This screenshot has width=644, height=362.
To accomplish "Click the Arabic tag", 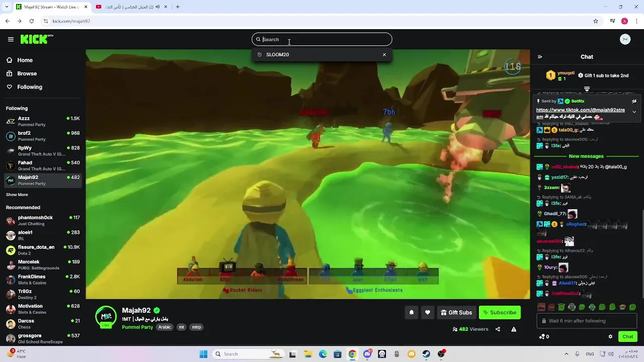I will tap(165, 327).
